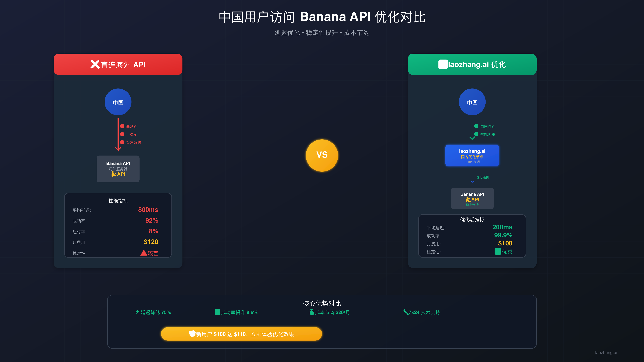Viewport: 644px width, 362px height.
Task: Click the 8% timeout rate value
Action: (x=153, y=231)
